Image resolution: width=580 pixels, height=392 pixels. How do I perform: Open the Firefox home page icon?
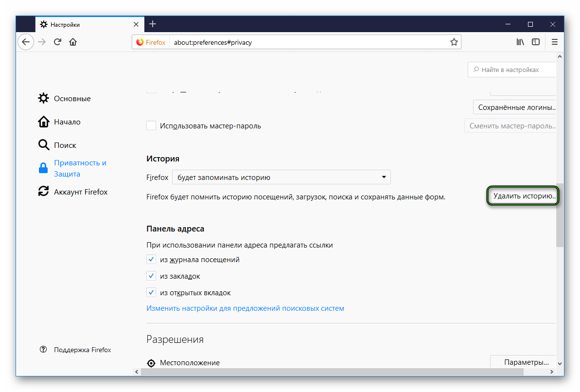pos(73,42)
